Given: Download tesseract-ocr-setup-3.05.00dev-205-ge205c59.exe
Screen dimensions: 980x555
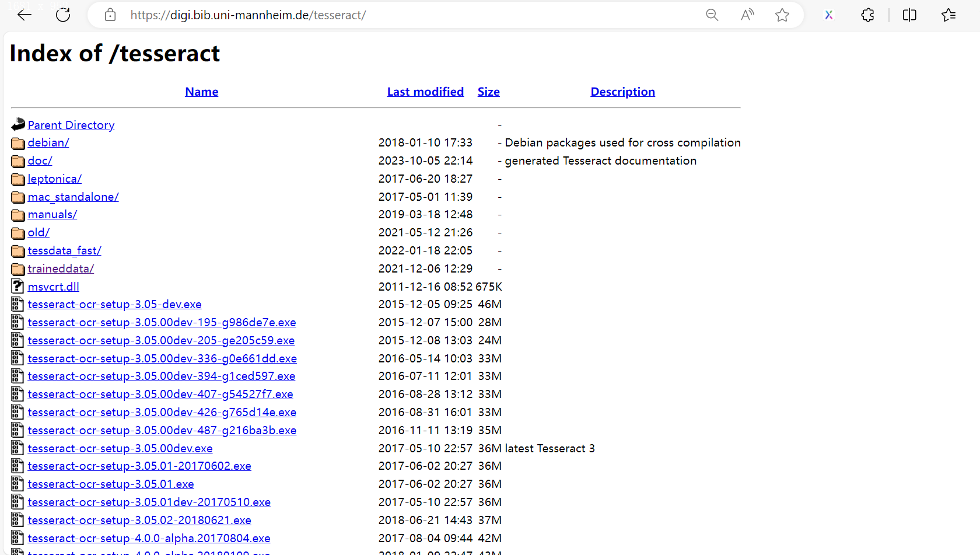Looking at the screenshot, I should click(x=161, y=340).
